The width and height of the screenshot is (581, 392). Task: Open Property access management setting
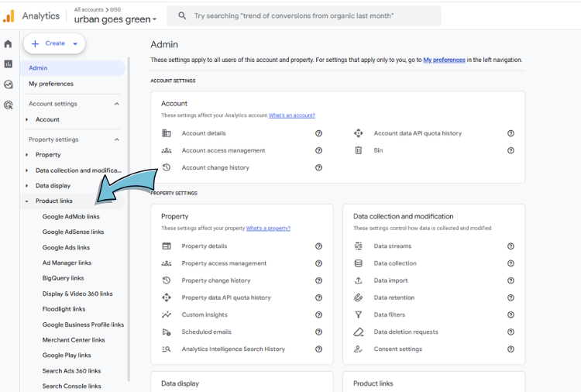click(224, 263)
